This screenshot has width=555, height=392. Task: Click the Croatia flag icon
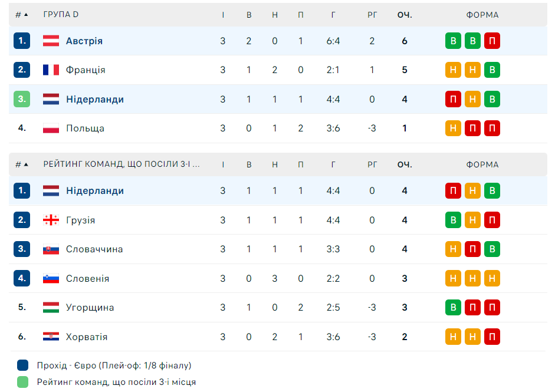coord(51,337)
